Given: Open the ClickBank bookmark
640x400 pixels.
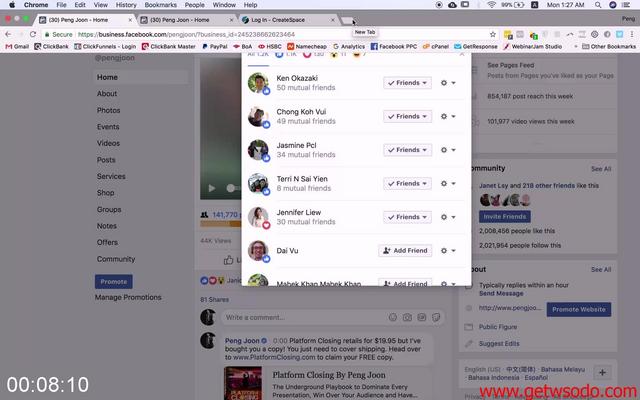Looking at the screenshot, I should pyautogui.click(x=51, y=47).
